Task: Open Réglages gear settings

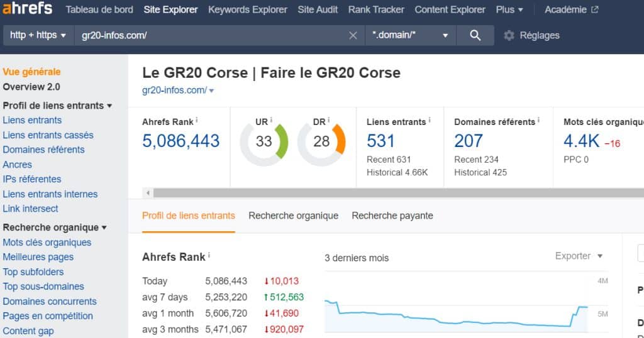Action: tap(531, 35)
